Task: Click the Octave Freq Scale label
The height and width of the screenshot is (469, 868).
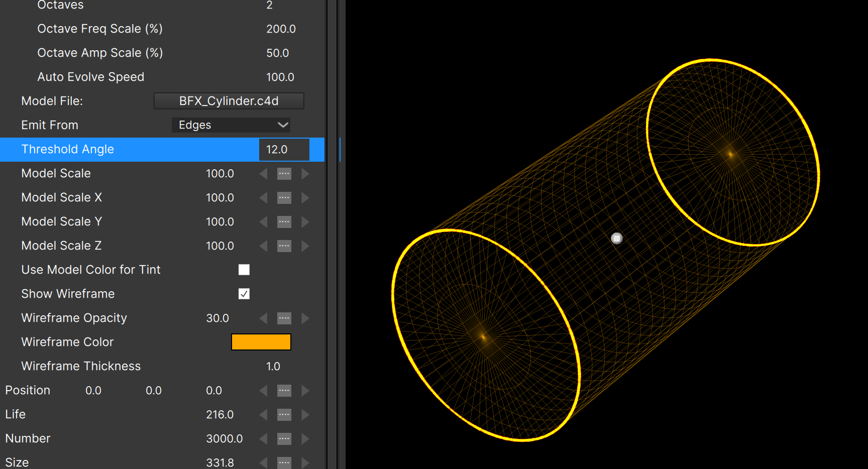Action: [x=100, y=29]
